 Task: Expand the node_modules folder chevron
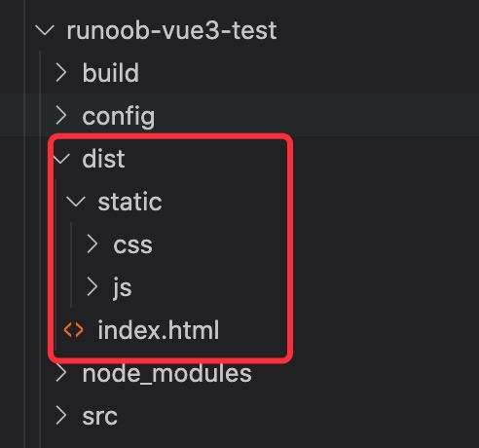tap(61, 373)
